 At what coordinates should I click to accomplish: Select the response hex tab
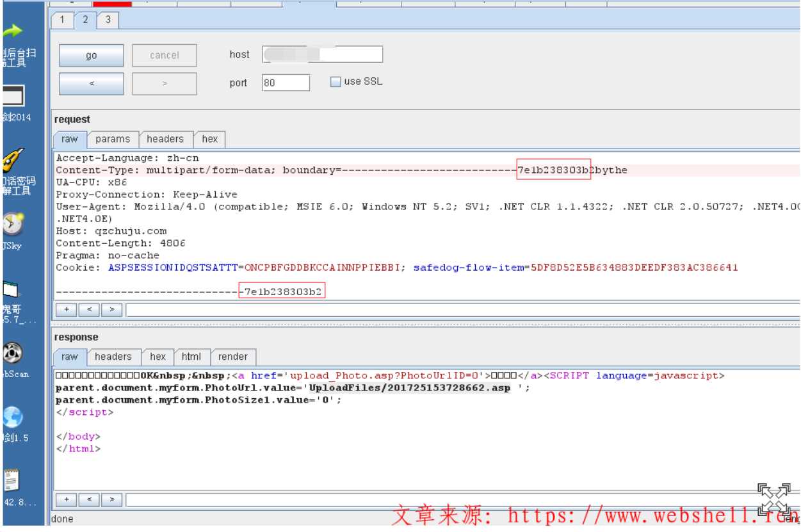coord(158,357)
